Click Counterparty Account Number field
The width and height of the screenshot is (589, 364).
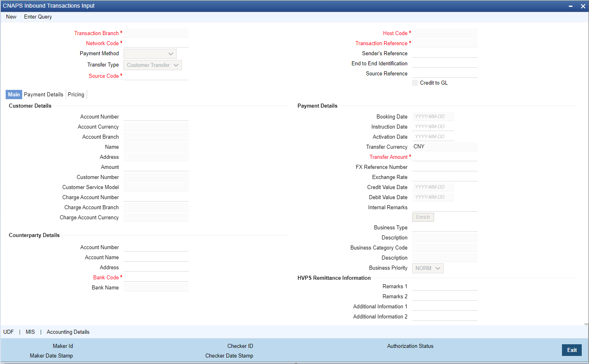[156, 247]
